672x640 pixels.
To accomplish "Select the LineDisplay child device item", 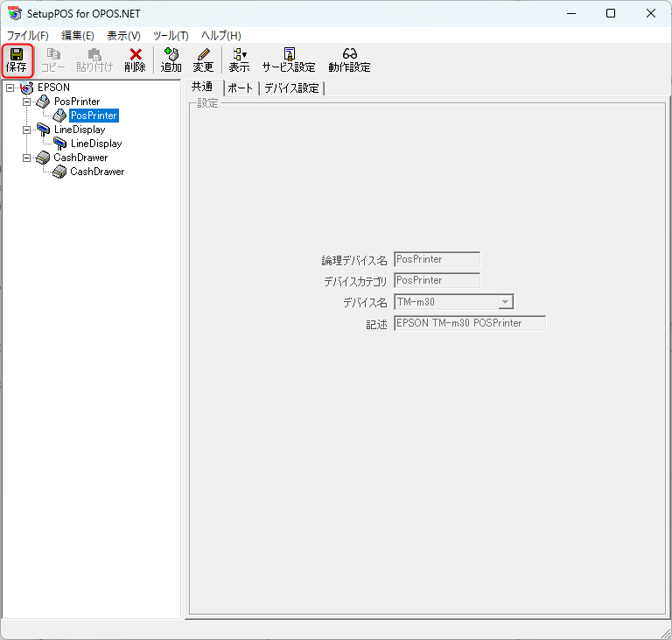I will (x=96, y=144).
